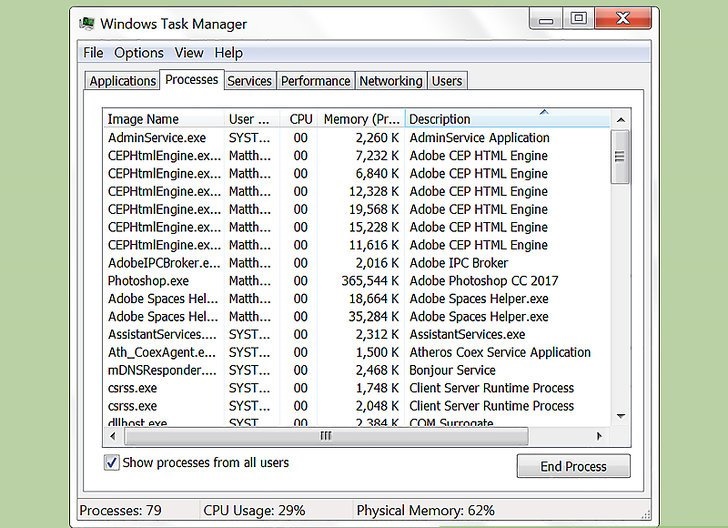
Task: Click Processes: 79 in status bar
Action: click(x=120, y=510)
